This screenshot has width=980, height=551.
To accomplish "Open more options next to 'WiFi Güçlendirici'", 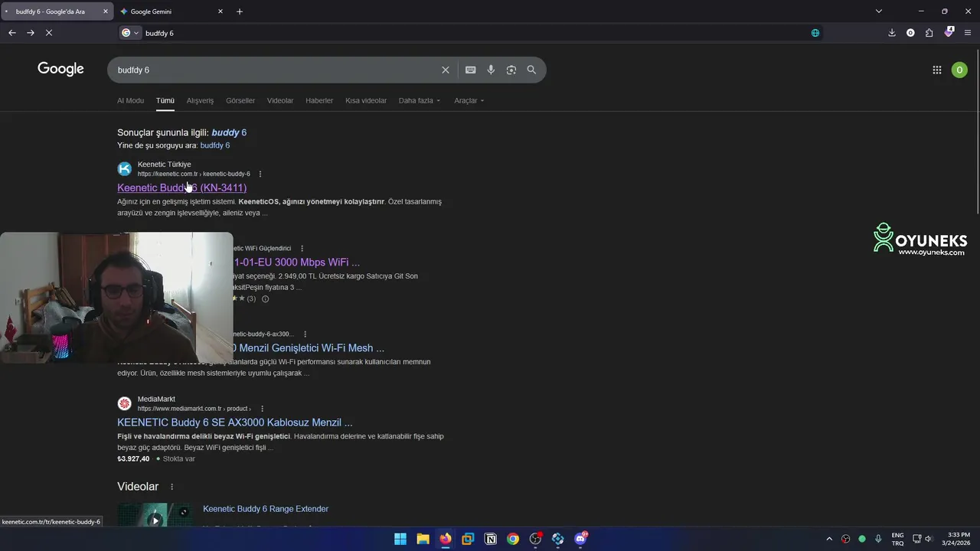I will [x=302, y=248].
